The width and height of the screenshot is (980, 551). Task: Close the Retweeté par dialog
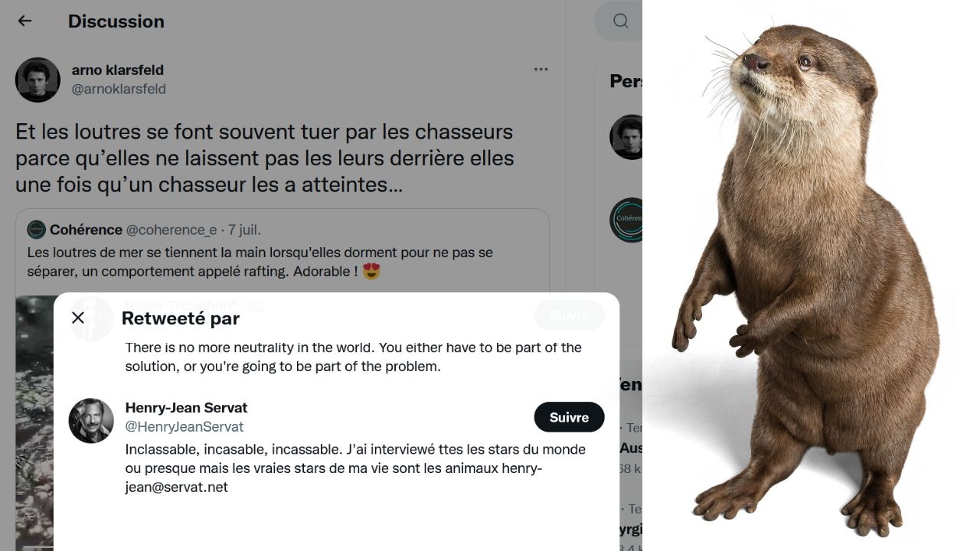pos(78,318)
